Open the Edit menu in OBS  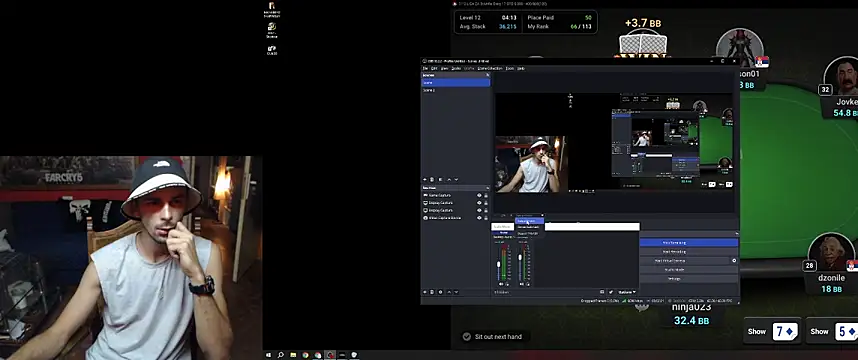click(434, 68)
